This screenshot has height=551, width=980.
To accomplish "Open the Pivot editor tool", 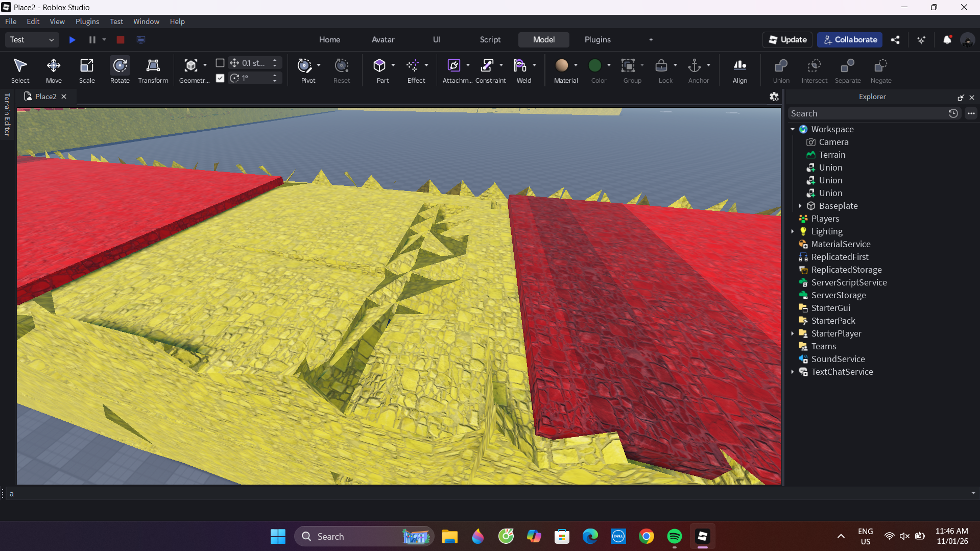I will 305,70.
